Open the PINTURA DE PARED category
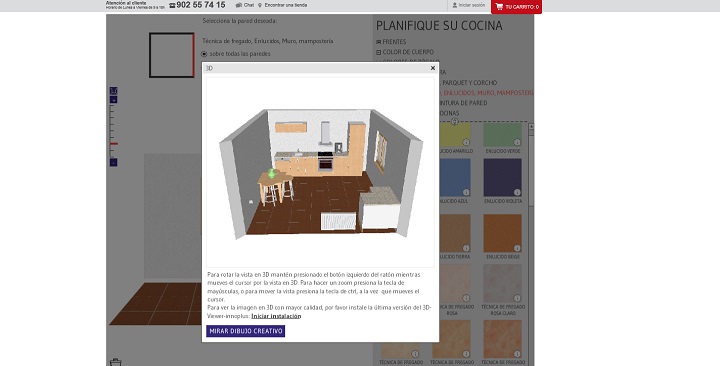The width and height of the screenshot is (720, 366). click(463, 103)
